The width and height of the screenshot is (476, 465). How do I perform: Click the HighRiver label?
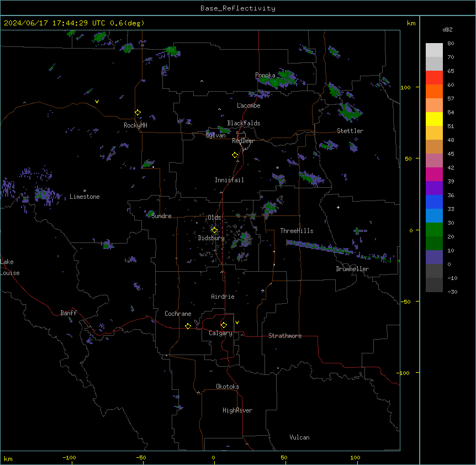(x=237, y=410)
